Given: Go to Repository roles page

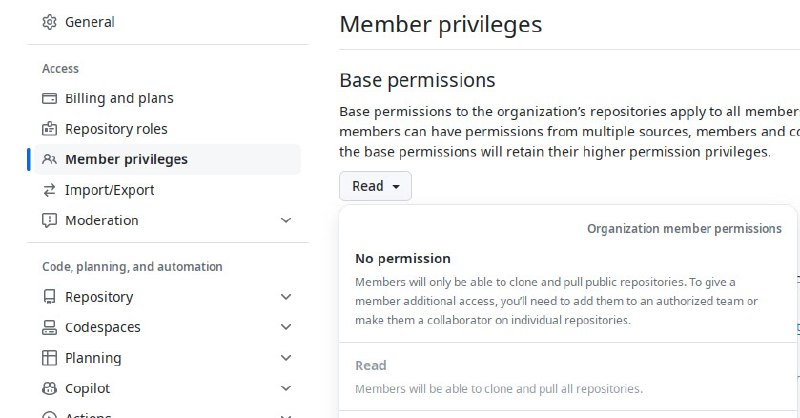Looking at the screenshot, I should pos(168,129).
